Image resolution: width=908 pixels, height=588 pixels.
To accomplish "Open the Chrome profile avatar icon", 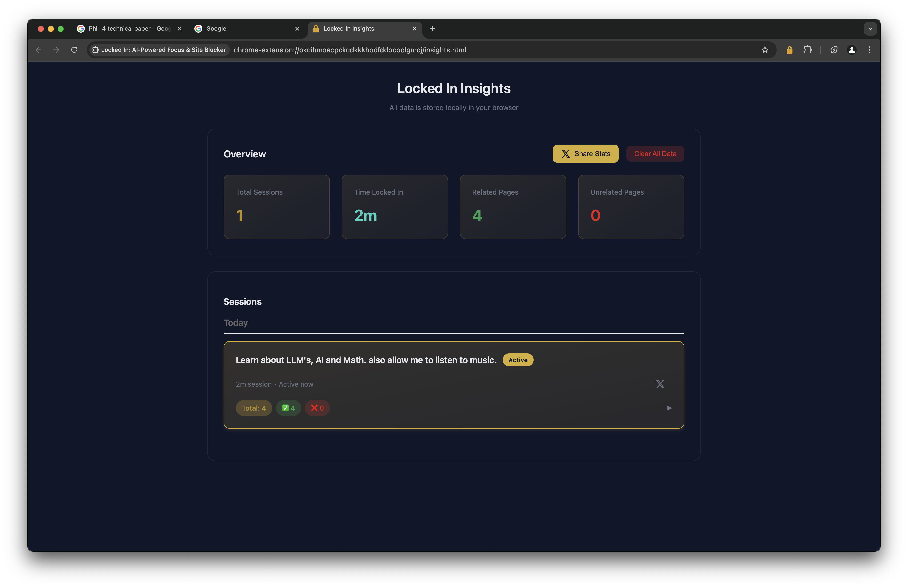I will pos(851,50).
